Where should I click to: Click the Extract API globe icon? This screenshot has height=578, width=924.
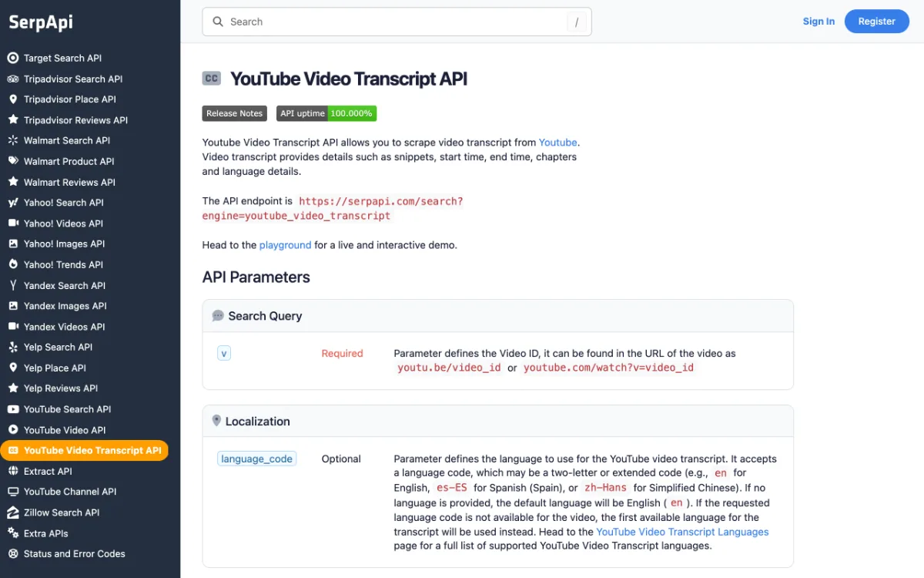coord(12,471)
